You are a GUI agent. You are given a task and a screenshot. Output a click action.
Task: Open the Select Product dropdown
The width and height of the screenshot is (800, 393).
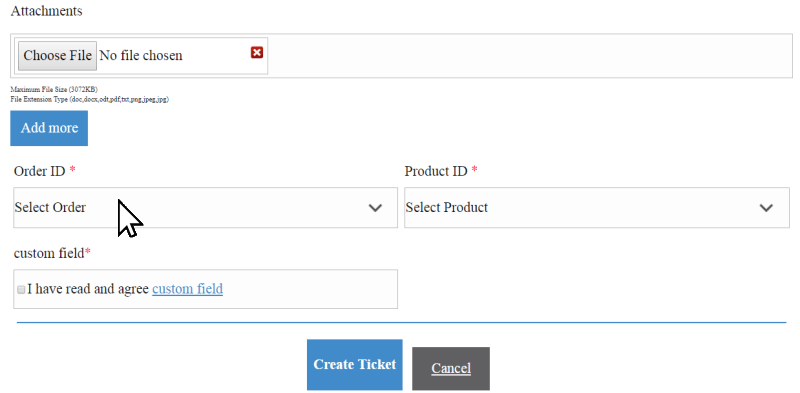point(596,207)
